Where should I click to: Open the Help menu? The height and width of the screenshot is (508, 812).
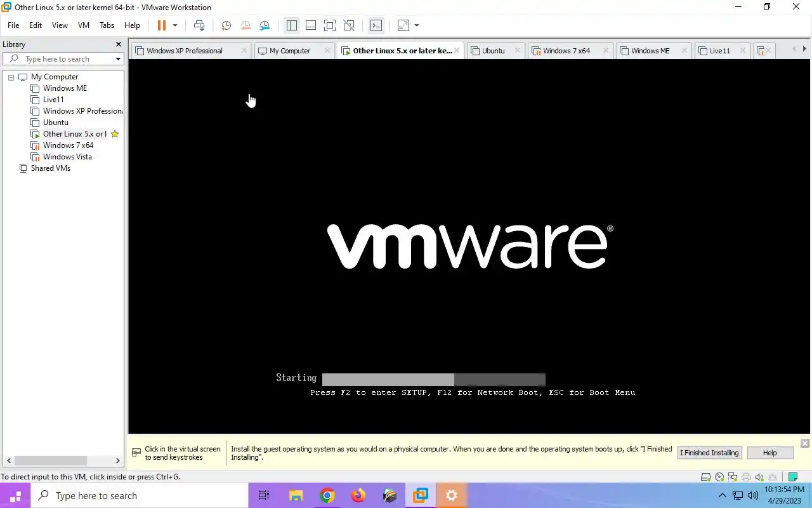[132, 25]
